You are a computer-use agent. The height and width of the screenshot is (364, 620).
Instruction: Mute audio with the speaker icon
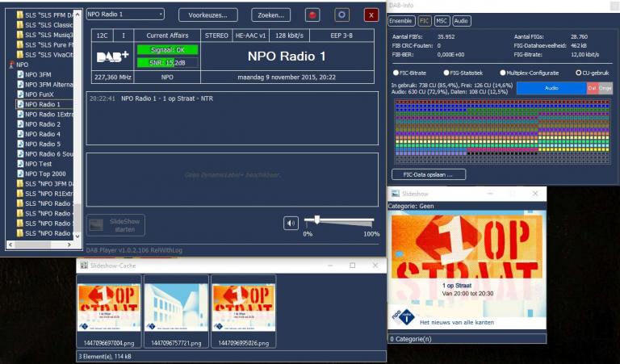click(x=291, y=223)
